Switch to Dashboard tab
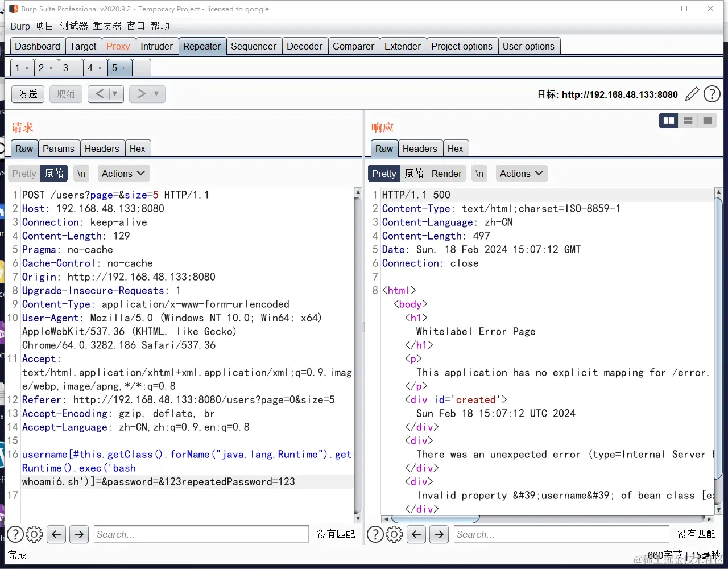728x569 pixels. tap(38, 46)
